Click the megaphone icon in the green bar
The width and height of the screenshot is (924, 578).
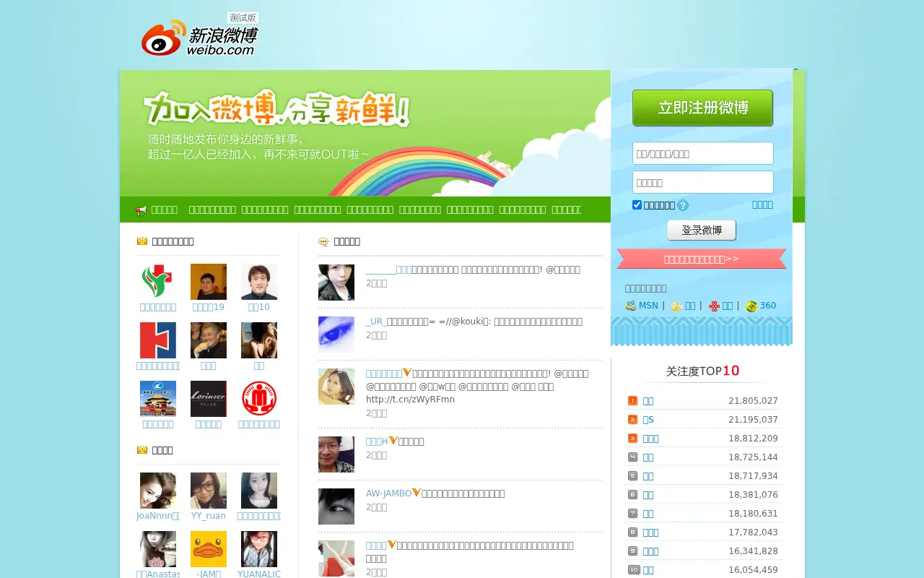click(141, 210)
